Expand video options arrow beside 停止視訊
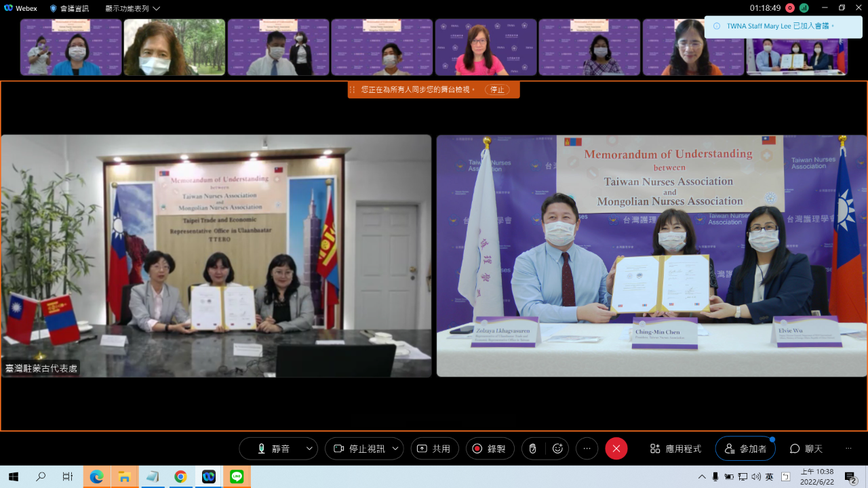The width and height of the screenshot is (868, 488). (x=395, y=449)
